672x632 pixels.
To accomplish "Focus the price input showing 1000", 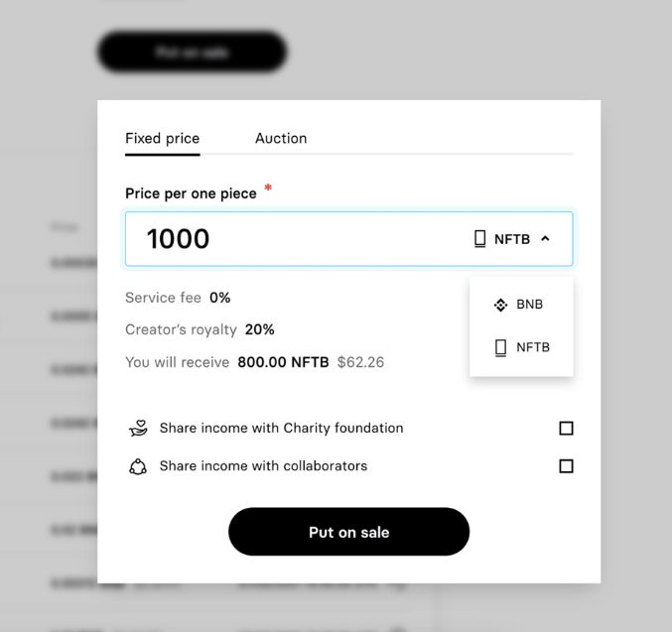I will pyautogui.click(x=298, y=239).
